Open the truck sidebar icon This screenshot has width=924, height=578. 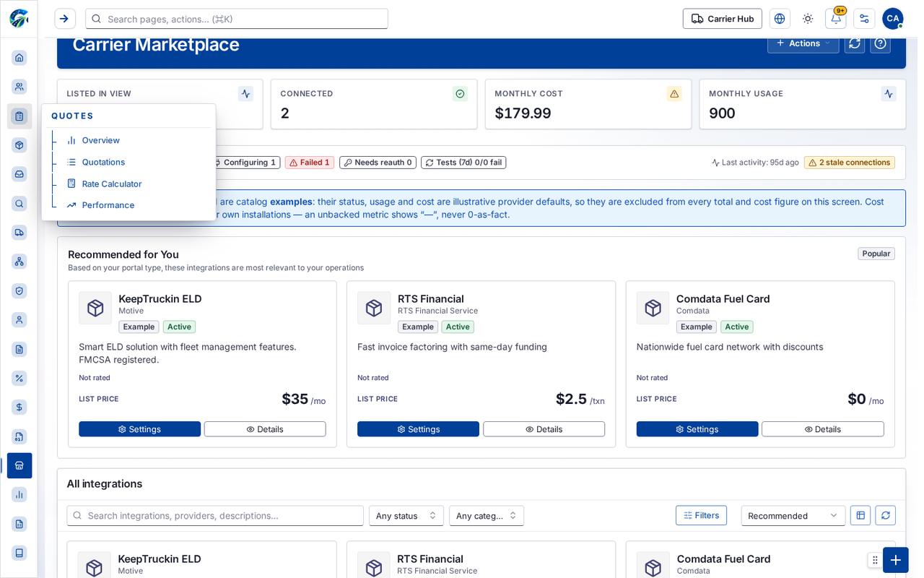click(19, 232)
